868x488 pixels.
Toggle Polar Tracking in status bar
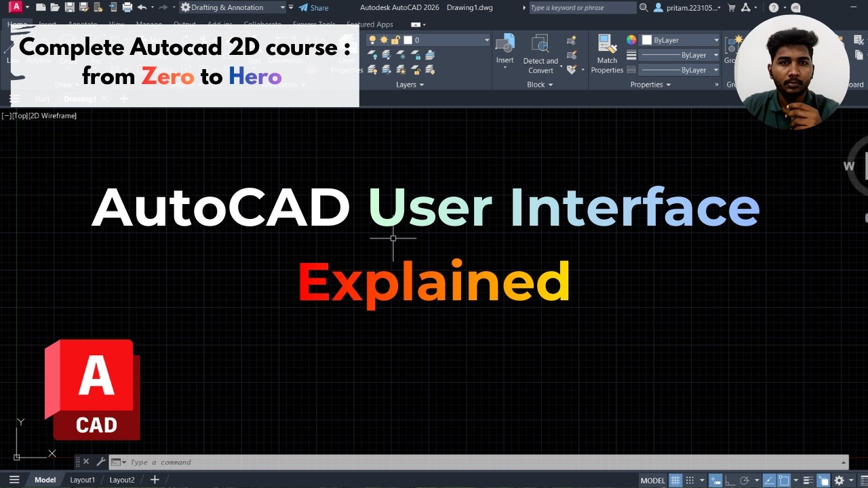point(745,480)
